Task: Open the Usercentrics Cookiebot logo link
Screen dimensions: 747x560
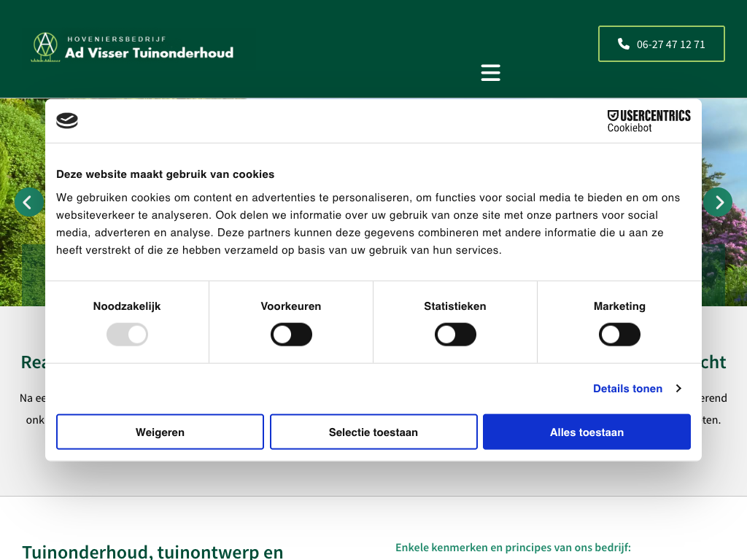Action: coord(649,120)
